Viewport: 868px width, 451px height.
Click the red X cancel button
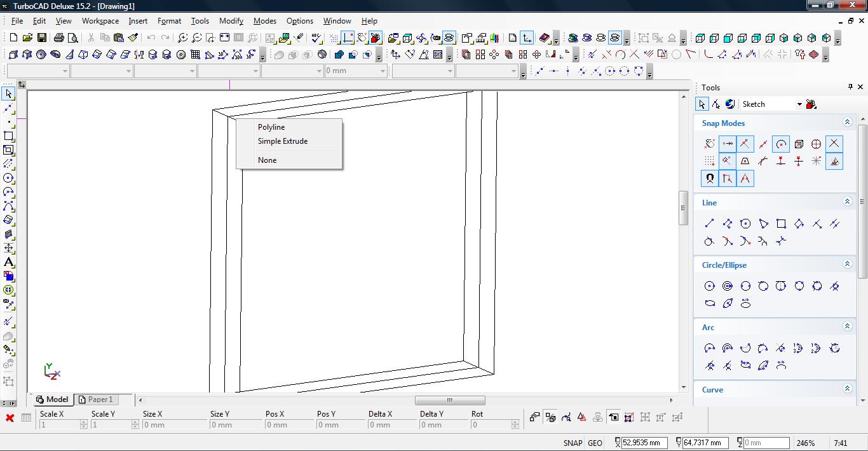tap(10, 418)
